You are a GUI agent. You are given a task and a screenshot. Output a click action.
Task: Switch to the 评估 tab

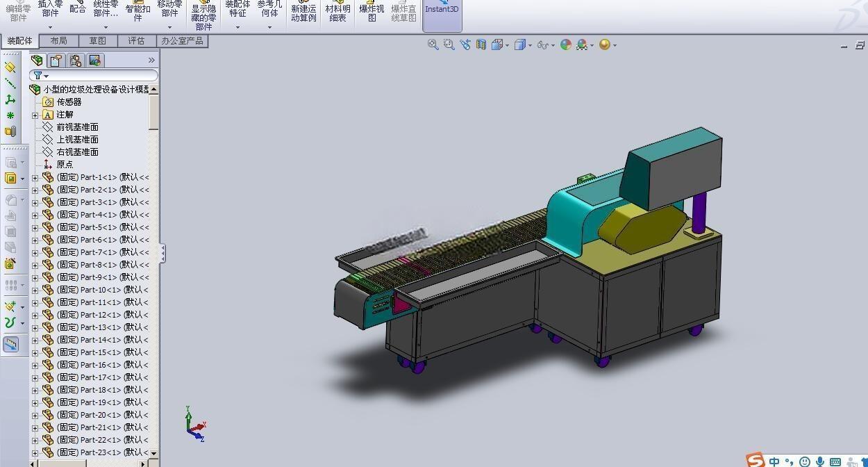(x=136, y=41)
